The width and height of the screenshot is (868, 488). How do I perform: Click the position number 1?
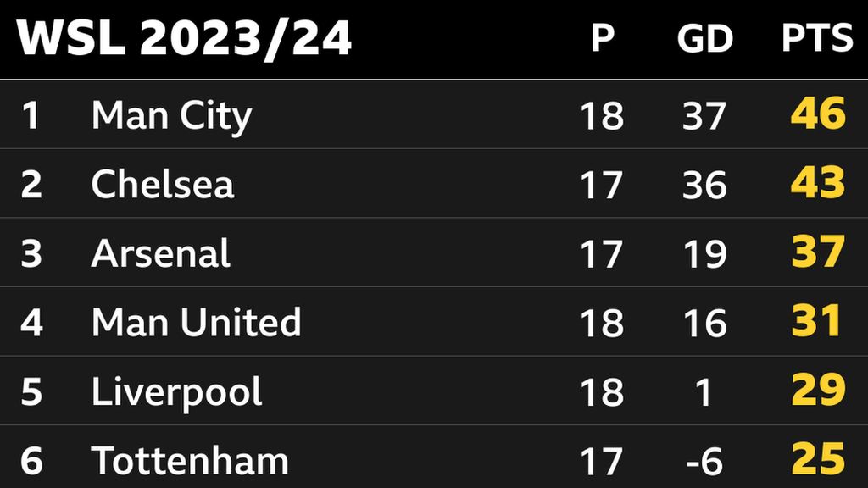coord(31,116)
